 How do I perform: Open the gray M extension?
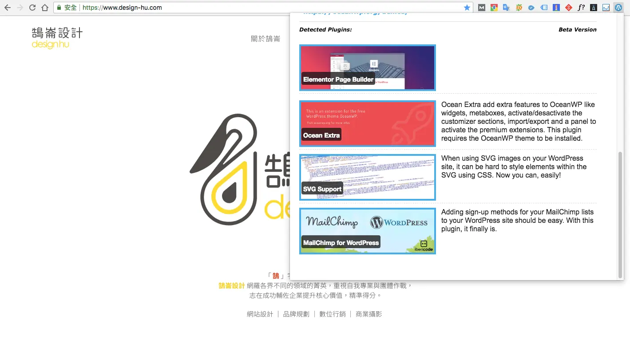[x=482, y=8]
